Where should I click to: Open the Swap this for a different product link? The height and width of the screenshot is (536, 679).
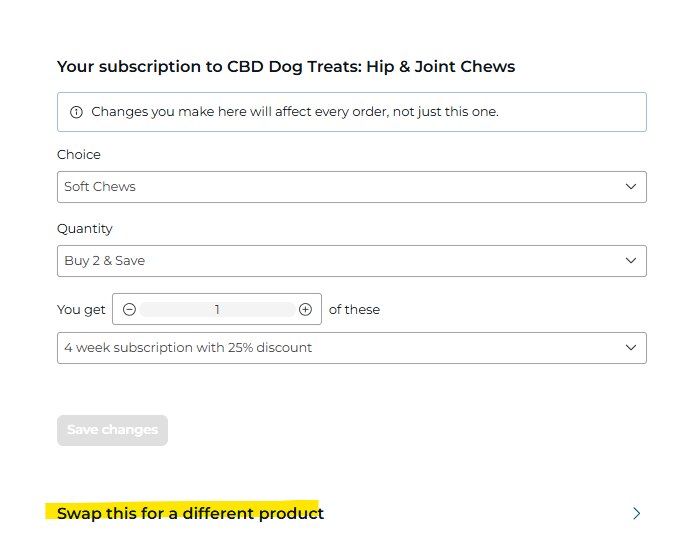click(190, 513)
